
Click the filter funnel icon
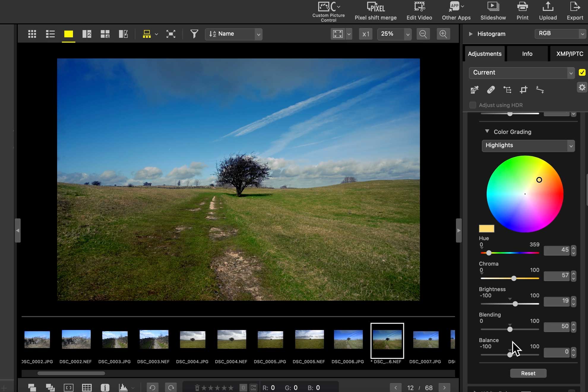[194, 34]
